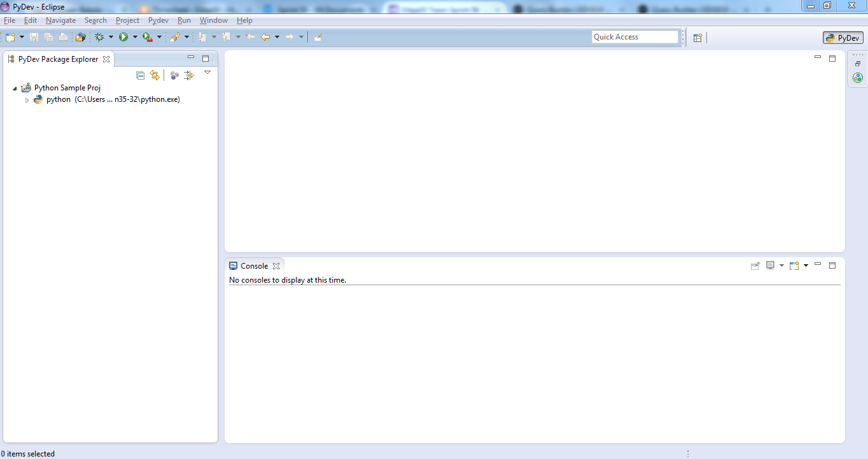This screenshot has width=868, height=459.
Task: Toggle Link with Editor in Package Explorer
Action: pos(155,75)
